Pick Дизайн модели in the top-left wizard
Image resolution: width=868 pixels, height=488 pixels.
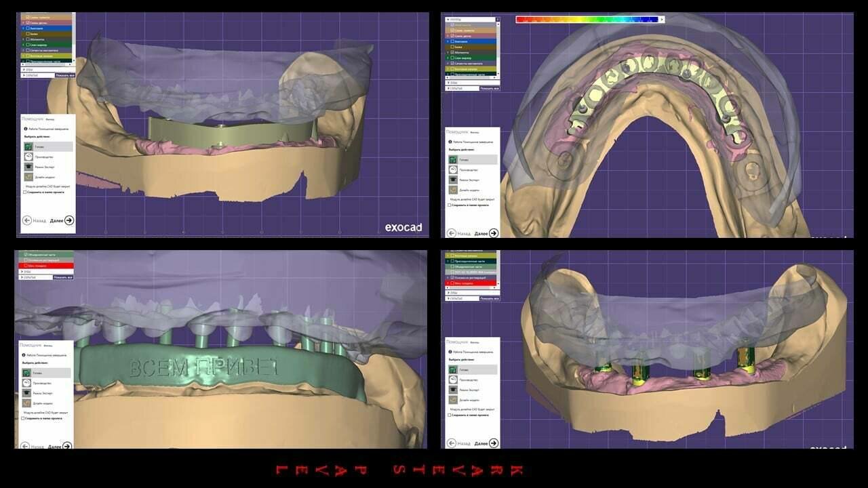(x=28, y=177)
